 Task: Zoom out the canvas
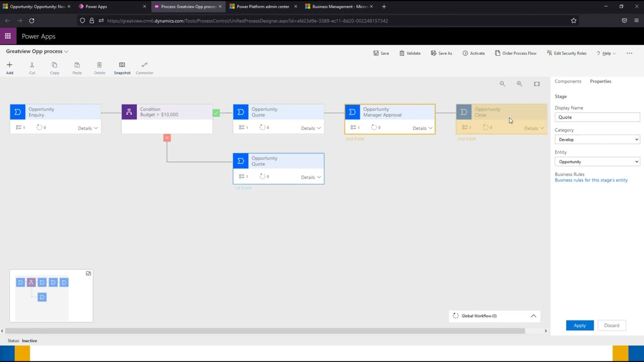point(502,84)
